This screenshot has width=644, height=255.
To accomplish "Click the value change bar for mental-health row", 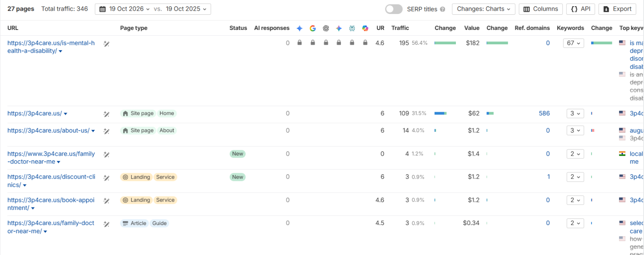I will (x=497, y=43).
